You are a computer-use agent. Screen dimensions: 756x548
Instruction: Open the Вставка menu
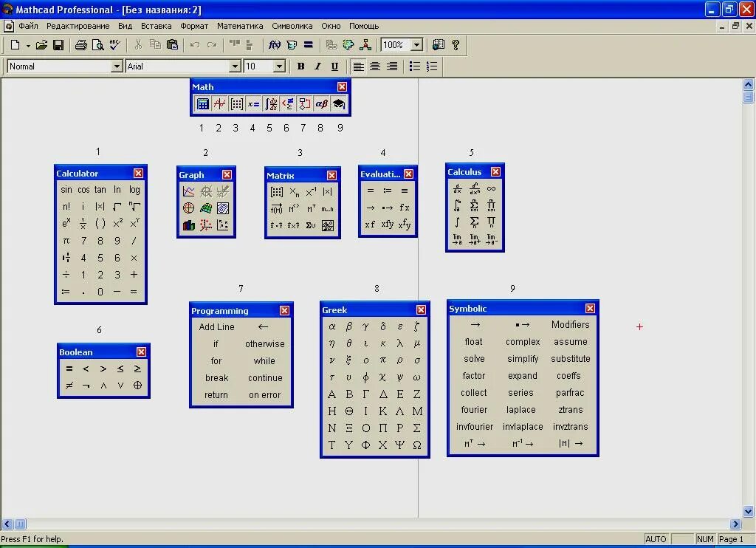(x=157, y=26)
